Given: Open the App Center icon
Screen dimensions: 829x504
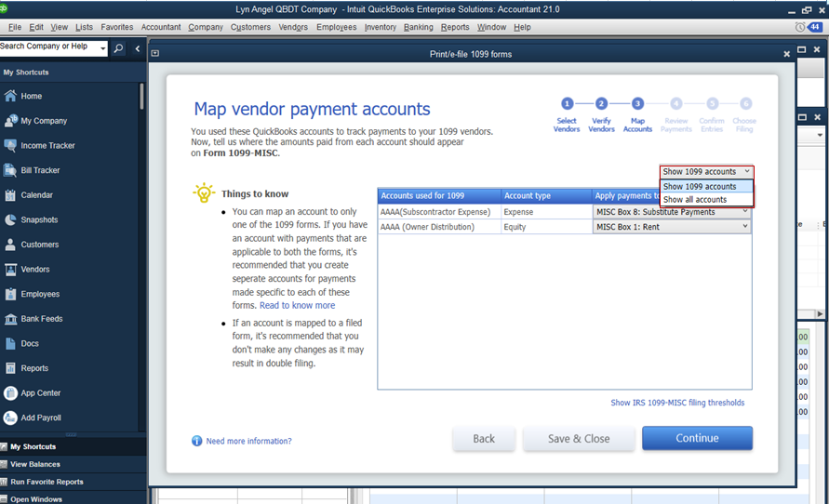Looking at the screenshot, I should point(10,393).
